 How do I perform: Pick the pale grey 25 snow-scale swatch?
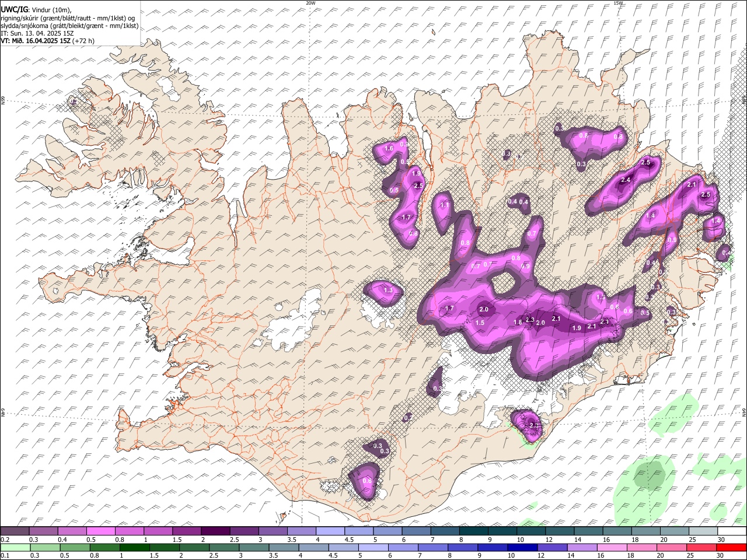point(702,531)
